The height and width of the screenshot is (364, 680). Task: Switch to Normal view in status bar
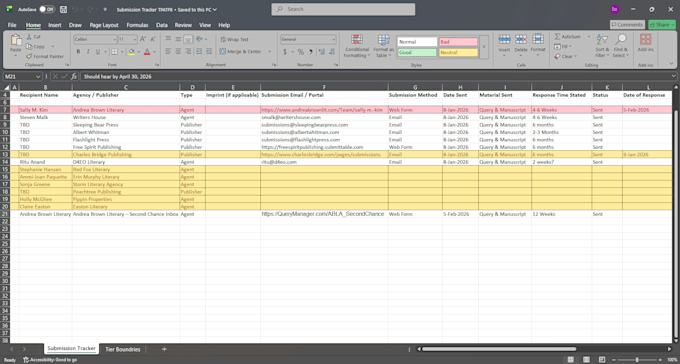pyautogui.click(x=571, y=360)
